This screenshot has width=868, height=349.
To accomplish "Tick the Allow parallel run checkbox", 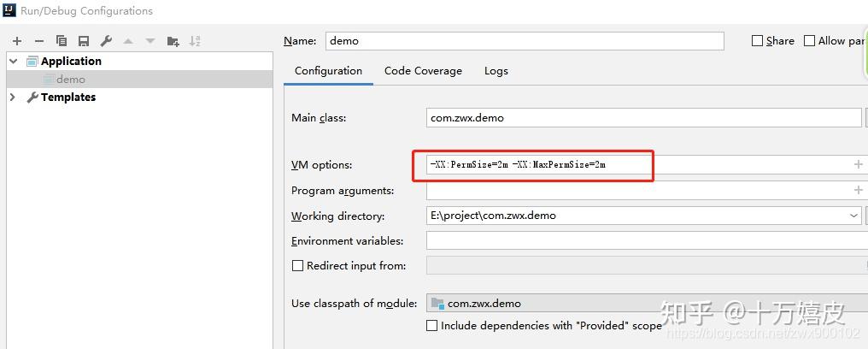I will (810, 41).
